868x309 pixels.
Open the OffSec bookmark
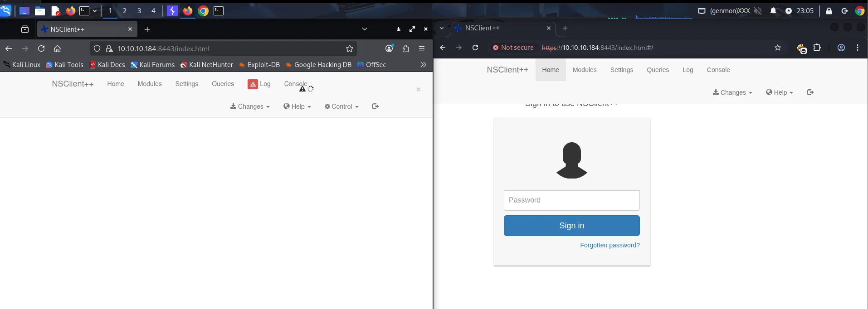371,65
